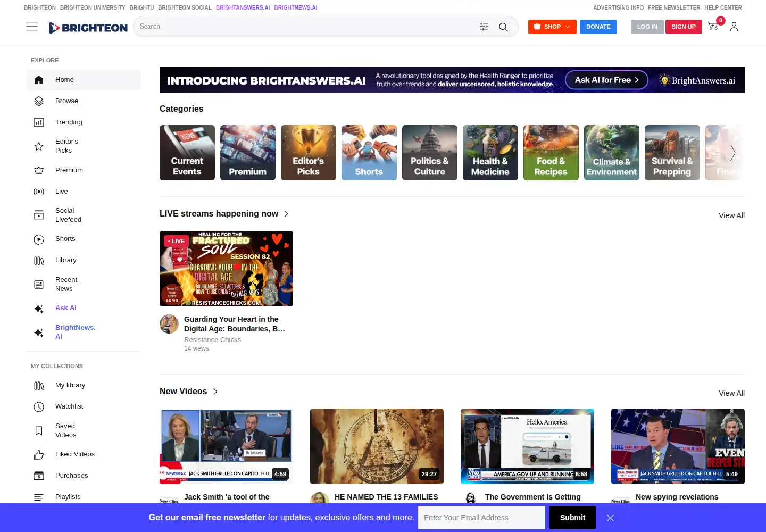This screenshot has height=532, width=766.
Task: Click the Liked Videos thumbs-up icon
Action: (x=39, y=455)
